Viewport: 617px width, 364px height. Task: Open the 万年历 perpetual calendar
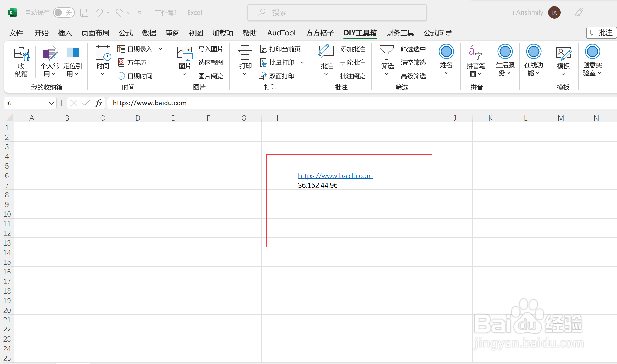[x=132, y=62]
